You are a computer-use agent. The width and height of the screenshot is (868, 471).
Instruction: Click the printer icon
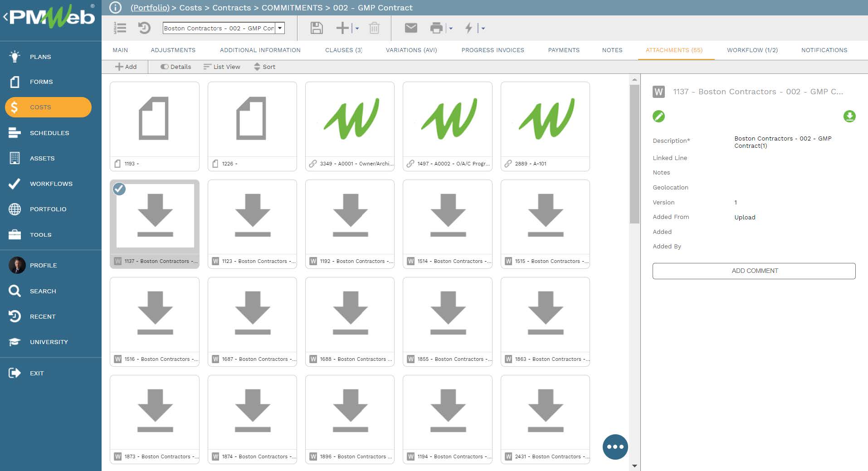(436, 28)
